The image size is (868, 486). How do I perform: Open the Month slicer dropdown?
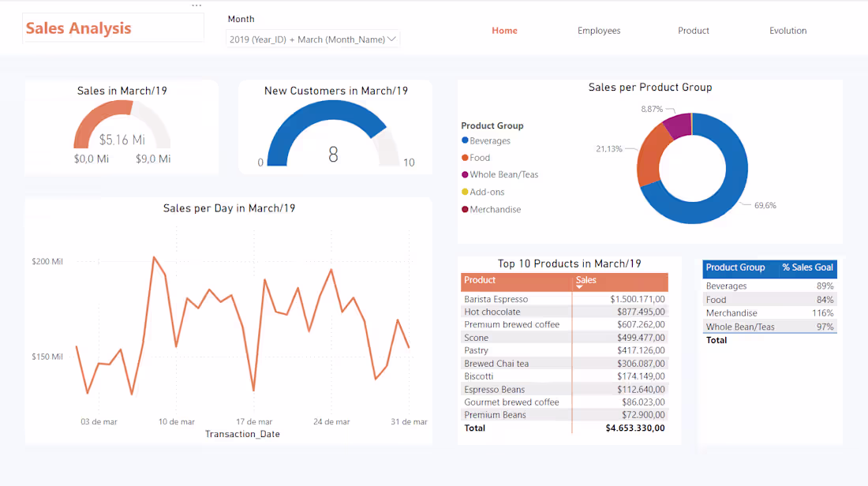[392, 38]
